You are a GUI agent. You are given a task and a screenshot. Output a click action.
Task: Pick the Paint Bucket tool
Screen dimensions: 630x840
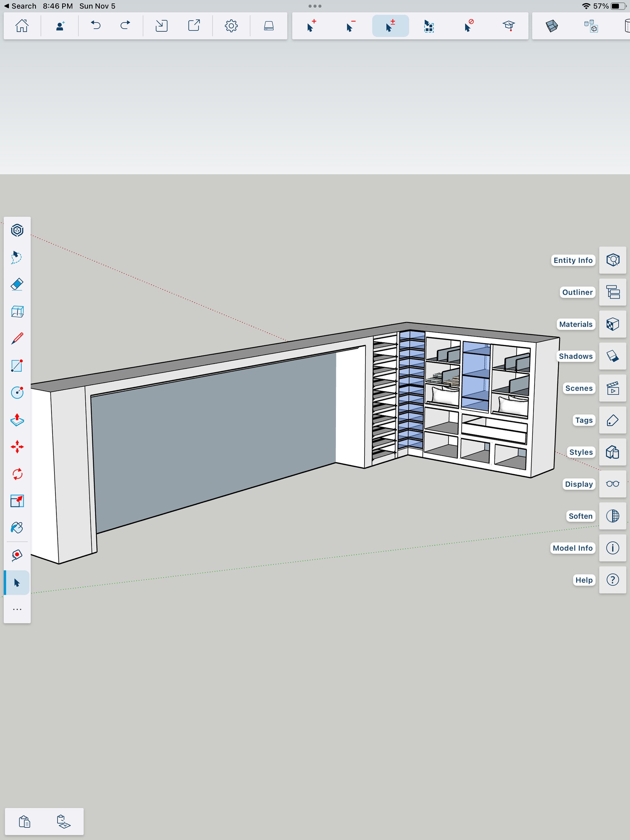point(17,528)
